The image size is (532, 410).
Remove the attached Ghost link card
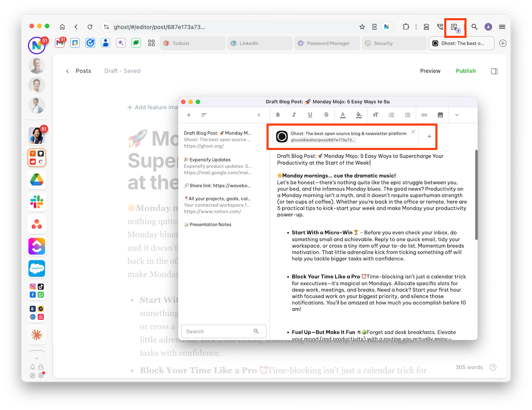click(x=413, y=132)
